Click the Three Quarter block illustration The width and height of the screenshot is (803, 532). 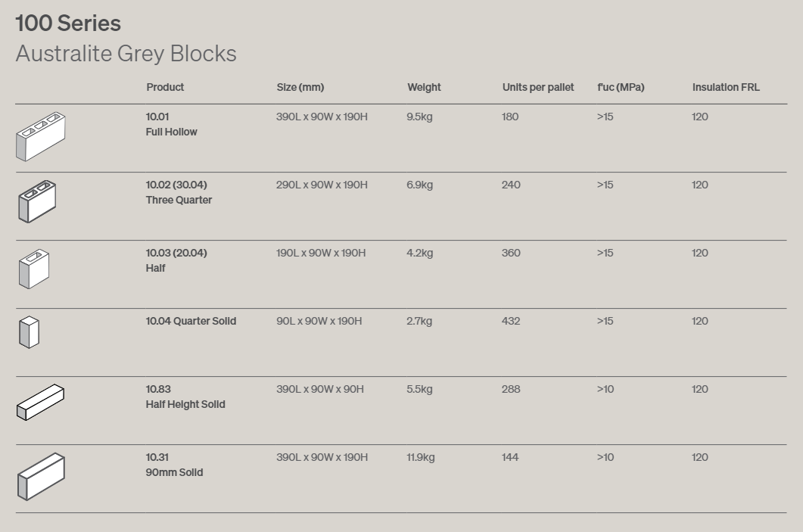coord(37,201)
